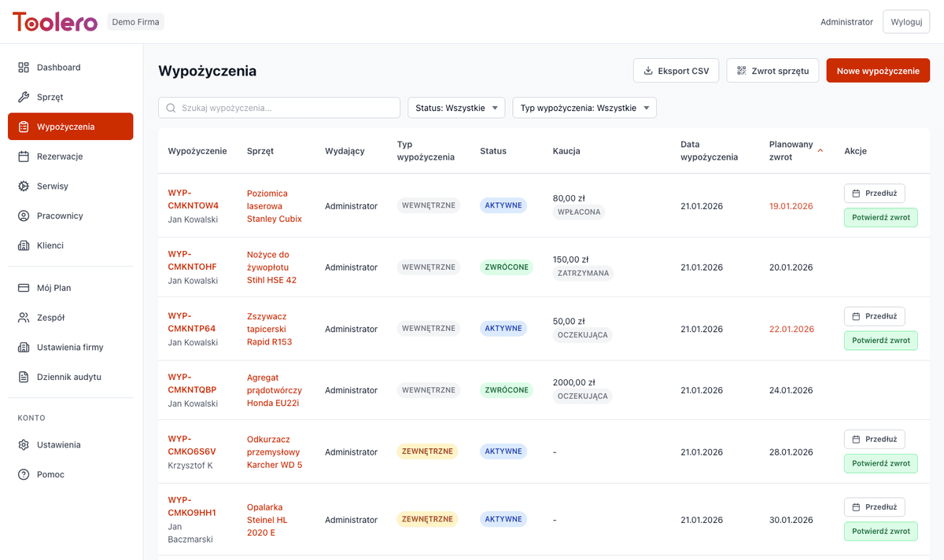Export the list with Eksport CSV
This screenshot has width=944, height=560.
point(676,71)
